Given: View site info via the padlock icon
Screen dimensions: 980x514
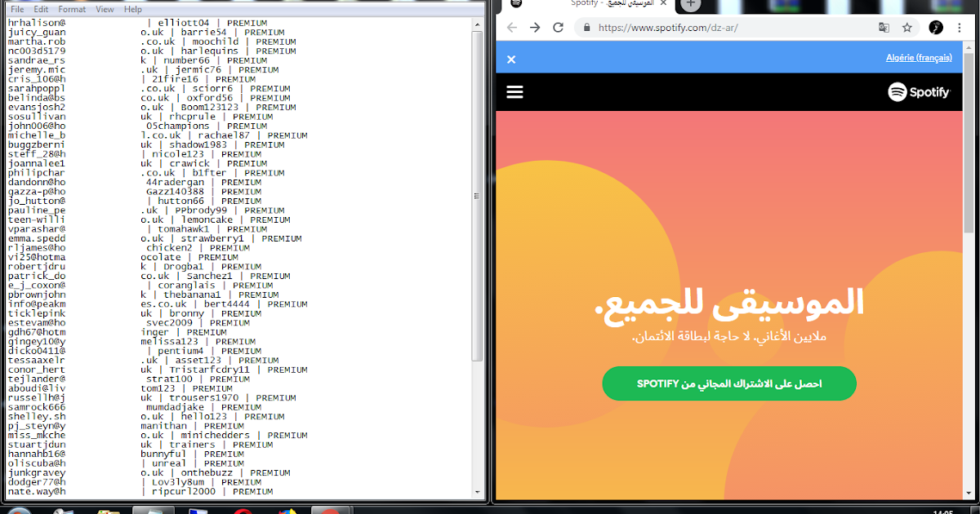Looking at the screenshot, I should (586, 27).
